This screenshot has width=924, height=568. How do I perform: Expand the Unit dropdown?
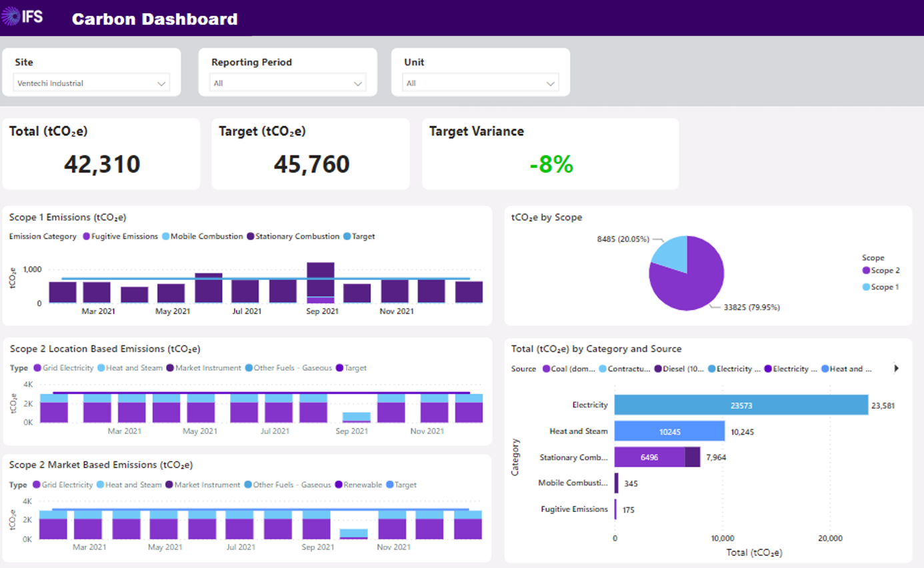481,83
